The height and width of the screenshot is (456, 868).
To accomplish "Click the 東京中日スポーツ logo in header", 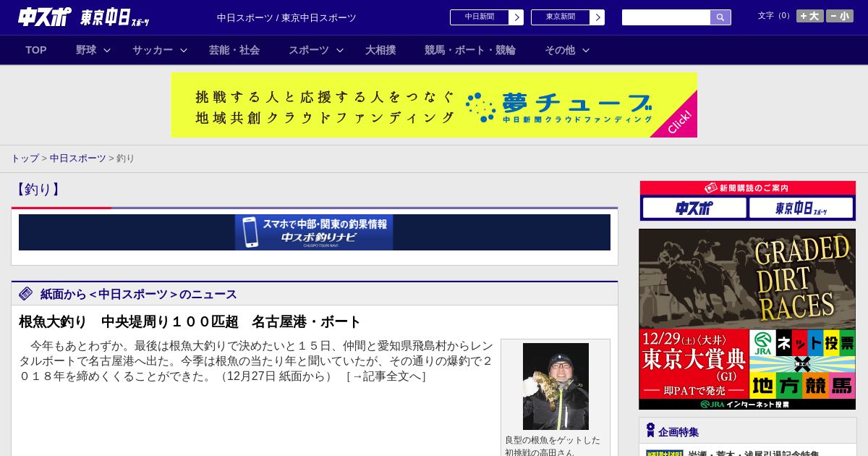I will pyautogui.click(x=115, y=17).
